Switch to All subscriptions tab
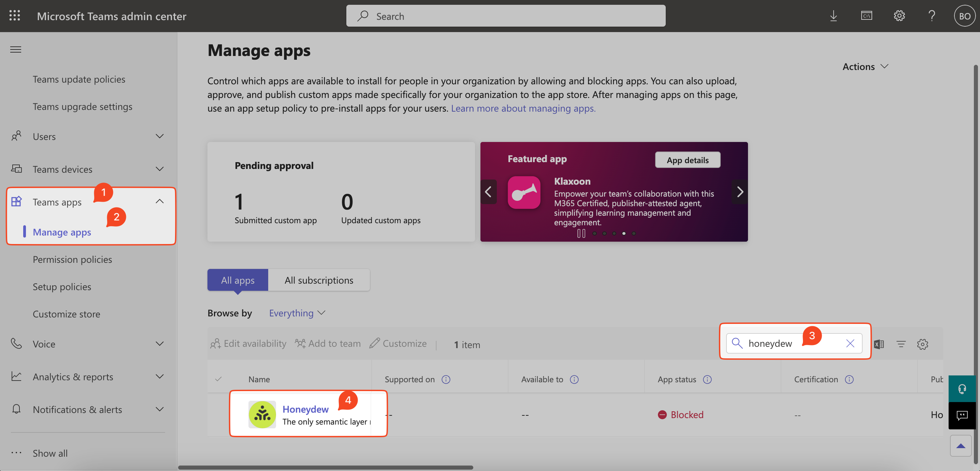 (x=318, y=280)
